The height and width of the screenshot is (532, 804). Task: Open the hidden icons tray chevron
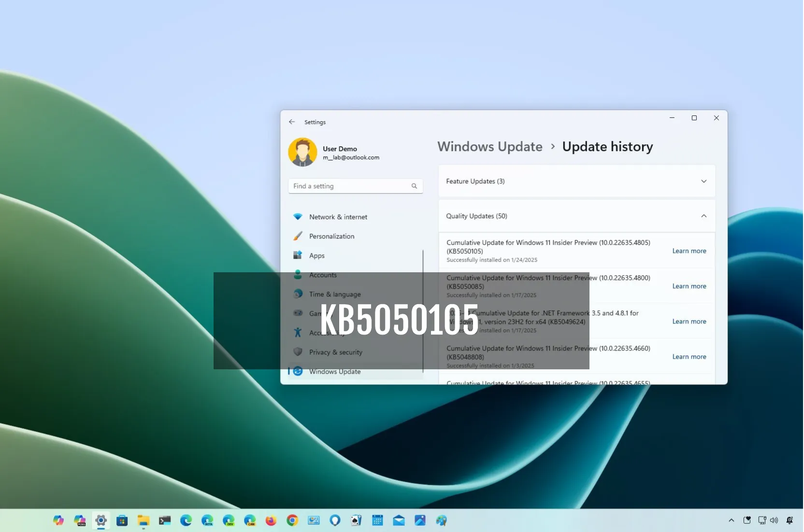[x=731, y=520]
